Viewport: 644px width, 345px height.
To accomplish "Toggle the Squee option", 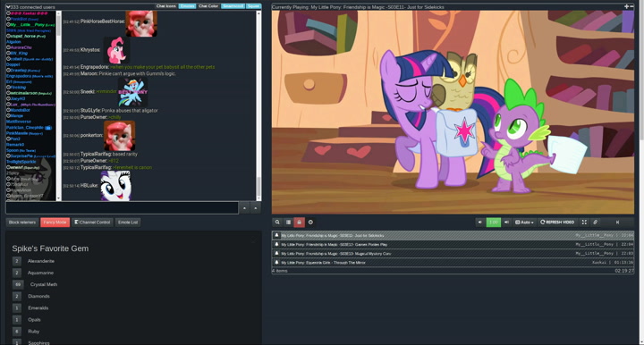I will click(253, 6).
